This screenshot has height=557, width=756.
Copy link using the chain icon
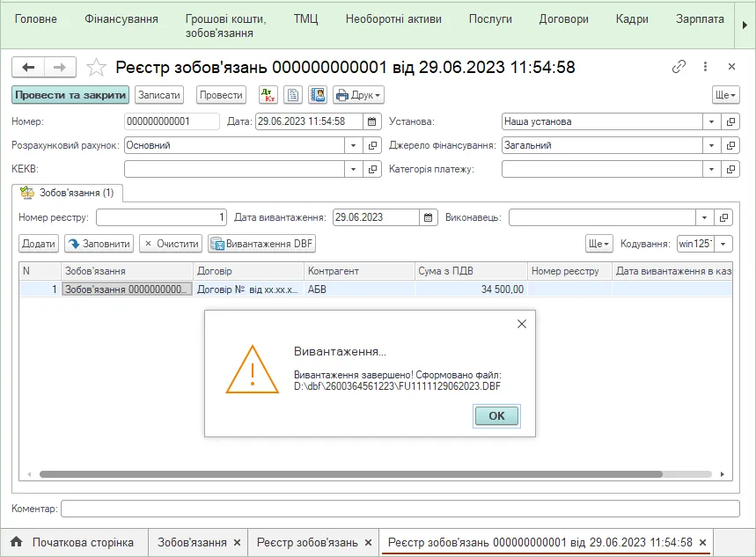(679, 67)
